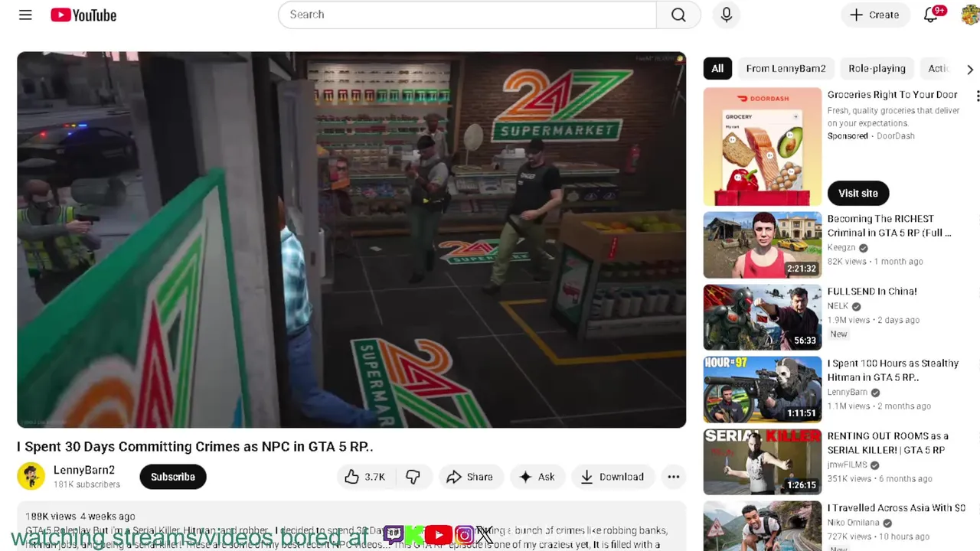Image resolution: width=980 pixels, height=551 pixels.
Task: Go to YouTube home via logo
Action: coord(83,15)
